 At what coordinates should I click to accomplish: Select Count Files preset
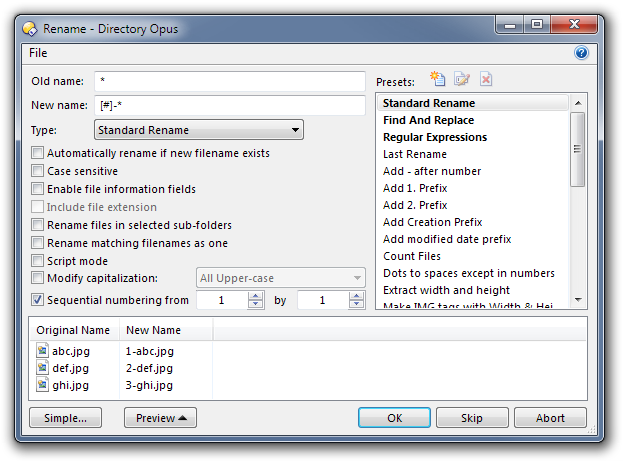(472, 256)
